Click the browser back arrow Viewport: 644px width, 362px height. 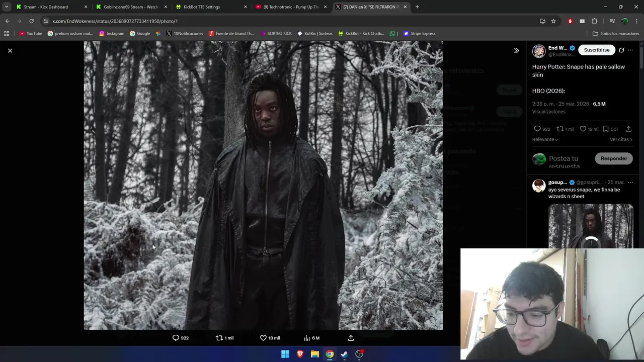[x=8, y=21]
